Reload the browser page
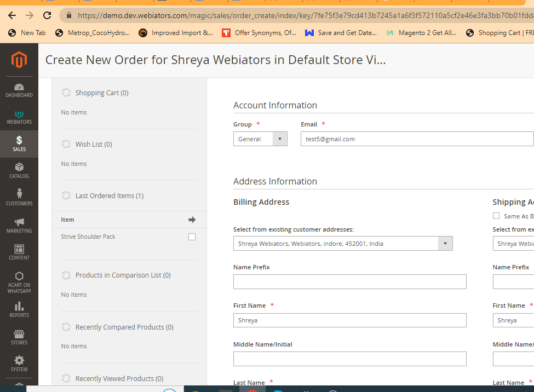 (47, 15)
